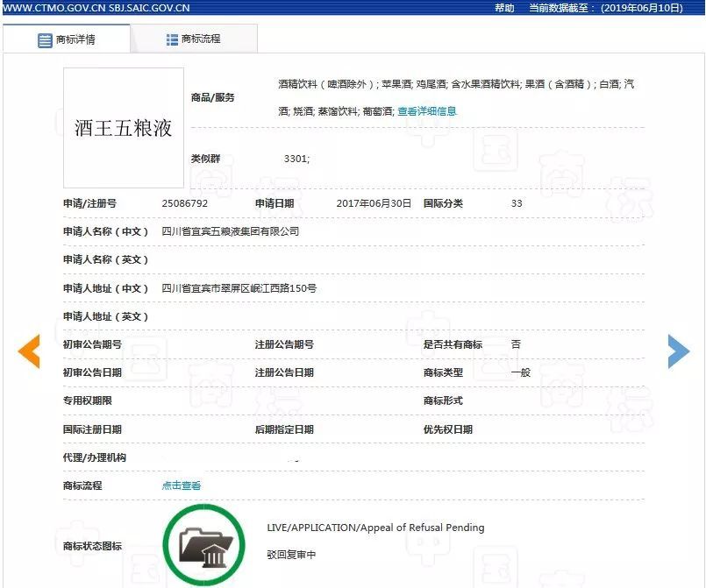Click the 驳回复审中 status text

pyautogui.click(x=291, y=555)
